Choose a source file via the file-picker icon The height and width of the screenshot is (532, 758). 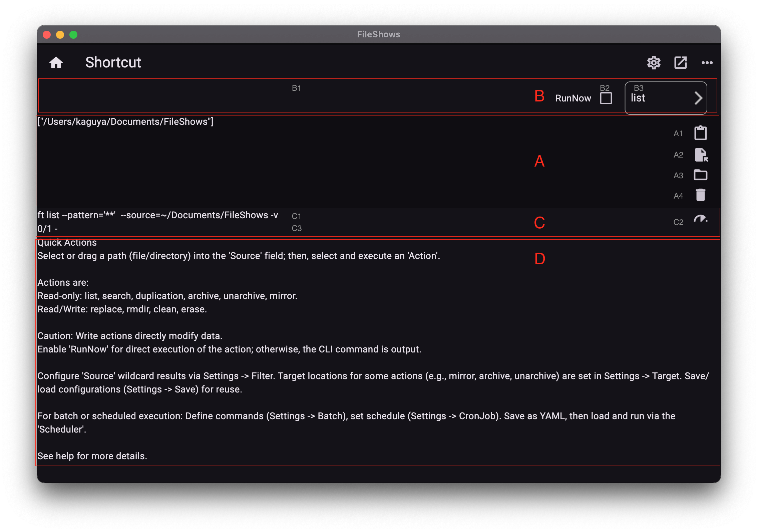pyautogui.click(x=701, y=155)
